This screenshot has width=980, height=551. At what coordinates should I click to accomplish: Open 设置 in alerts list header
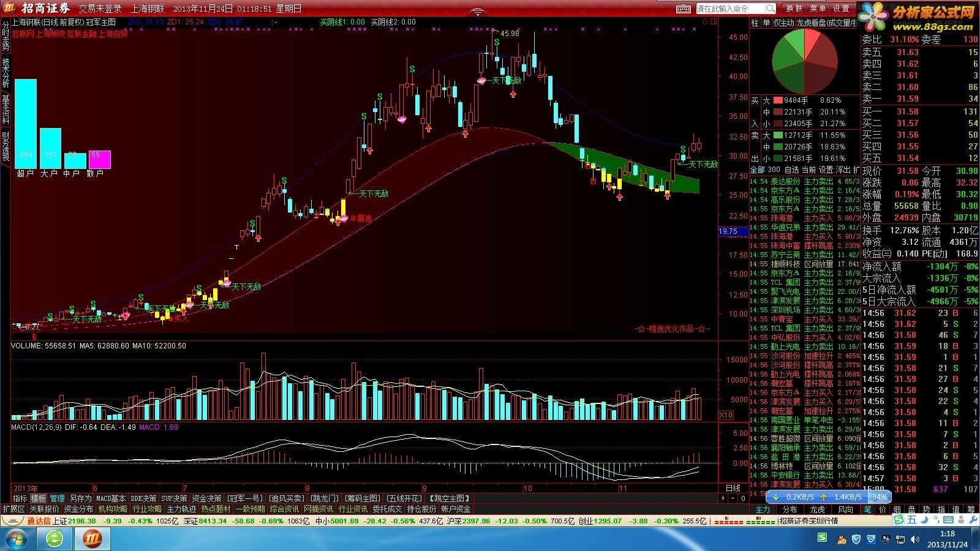pos(826,170)
